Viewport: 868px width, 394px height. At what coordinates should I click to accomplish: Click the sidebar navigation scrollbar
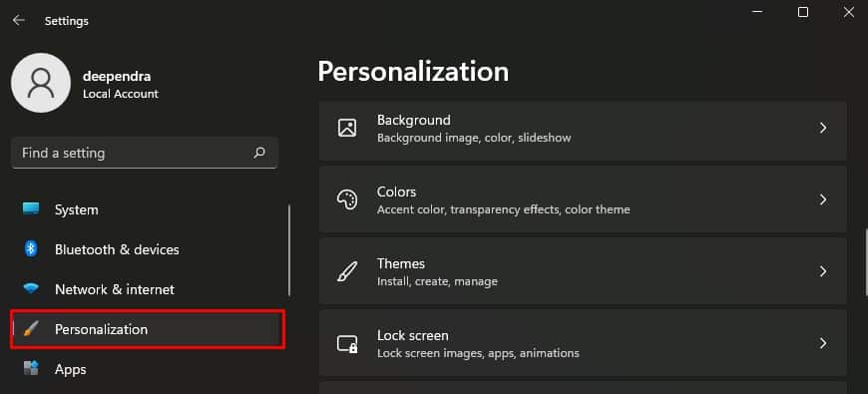point(289,250)
